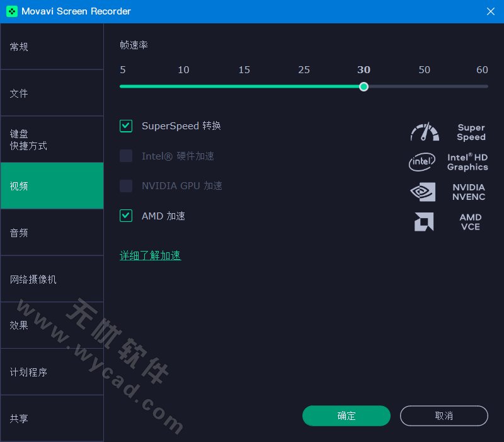Click the 5 frame rate label

[x=123, y=70]
